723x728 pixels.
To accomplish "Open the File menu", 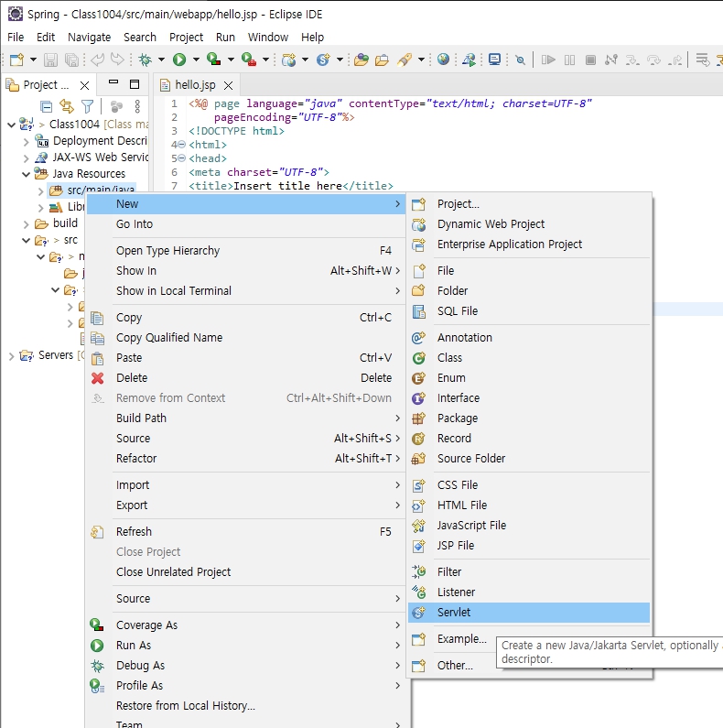I will 16,38.
